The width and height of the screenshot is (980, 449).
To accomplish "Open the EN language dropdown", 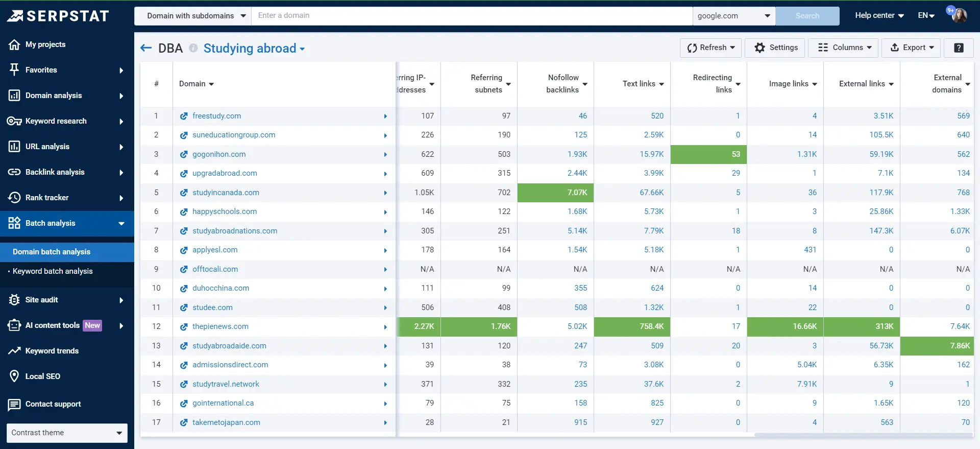I will click(926, 15).
